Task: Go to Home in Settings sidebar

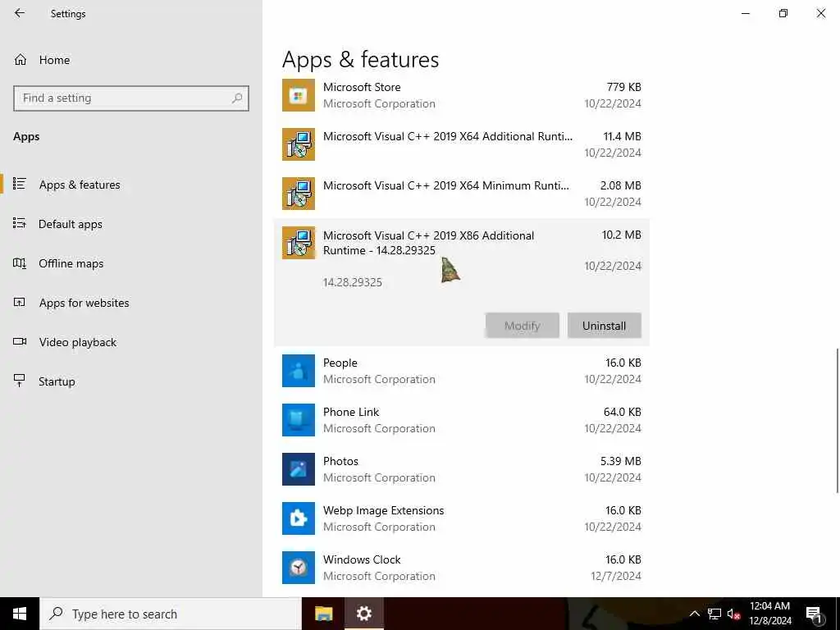Action: click(131, 59)
